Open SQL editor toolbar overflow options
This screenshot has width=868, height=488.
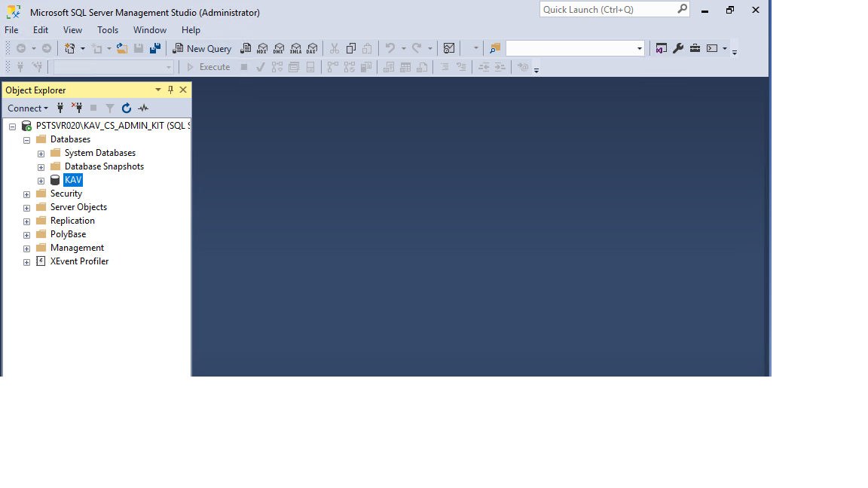coord(536,70)
